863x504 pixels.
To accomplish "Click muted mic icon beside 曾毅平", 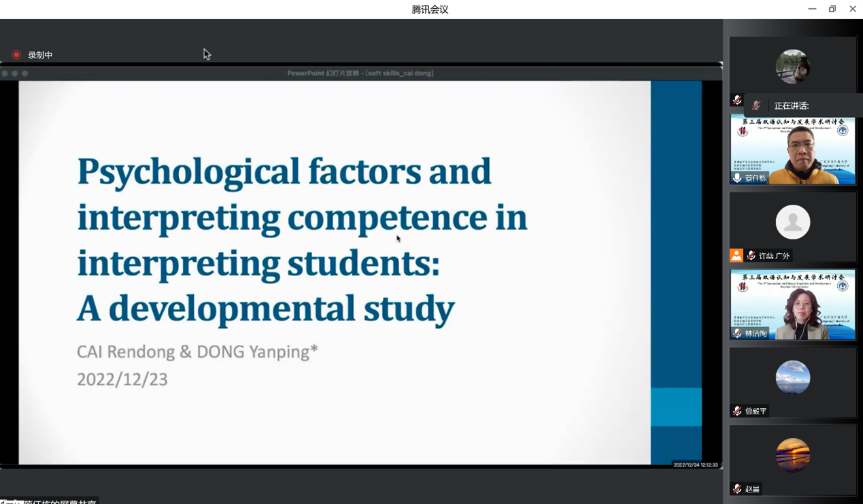I will click(x=737, y=411).
